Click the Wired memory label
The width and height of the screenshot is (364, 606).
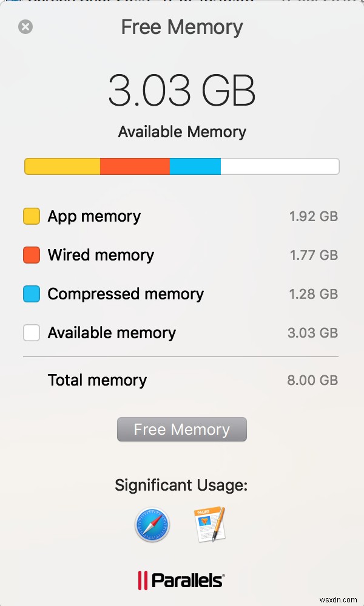[x=101, y=255]
